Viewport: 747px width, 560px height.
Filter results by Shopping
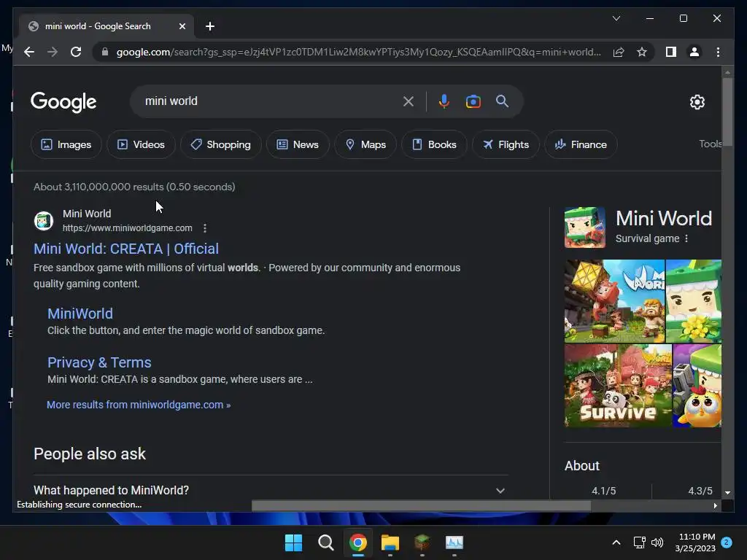[220, 144]
